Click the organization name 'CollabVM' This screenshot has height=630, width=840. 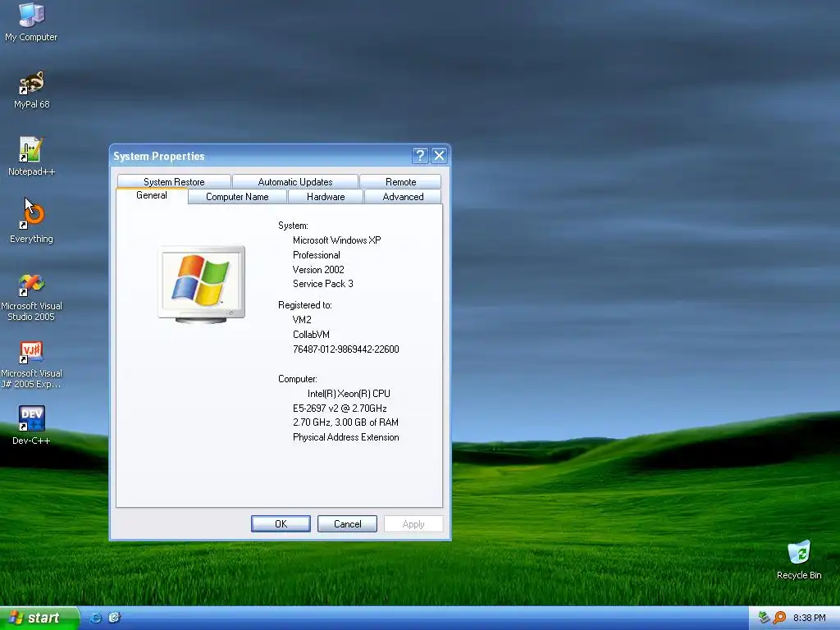point(311,335)
